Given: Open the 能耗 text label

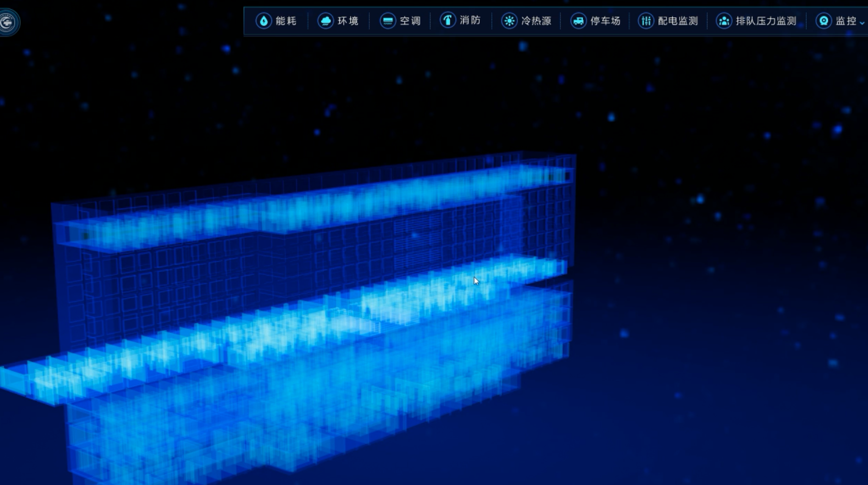Looking at the screenshot, I should pos(286,21).
